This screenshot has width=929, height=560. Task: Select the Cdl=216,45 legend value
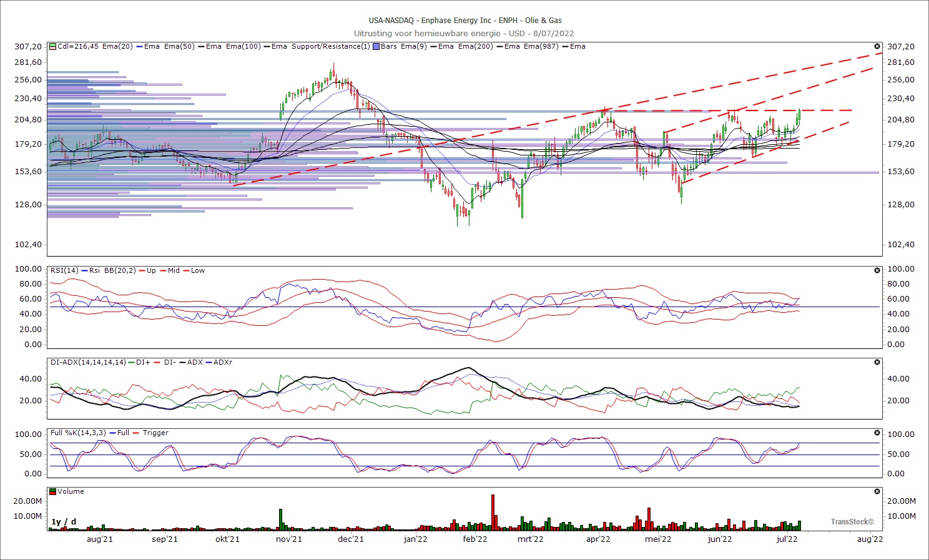(x=78, y=46)
